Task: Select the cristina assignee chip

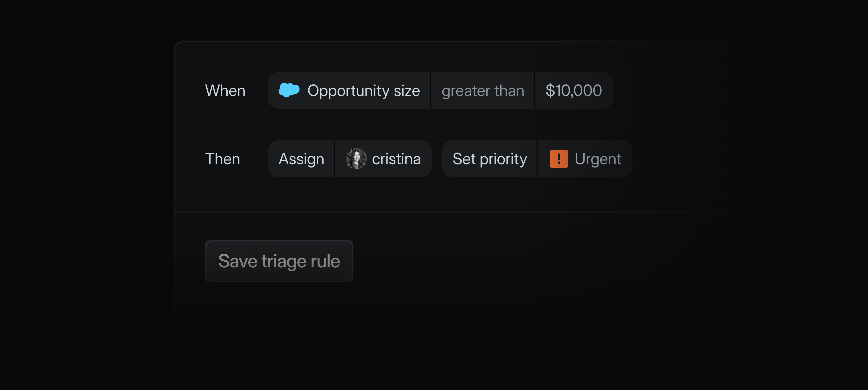Action: pyautogui.click(x=383, y=159)
